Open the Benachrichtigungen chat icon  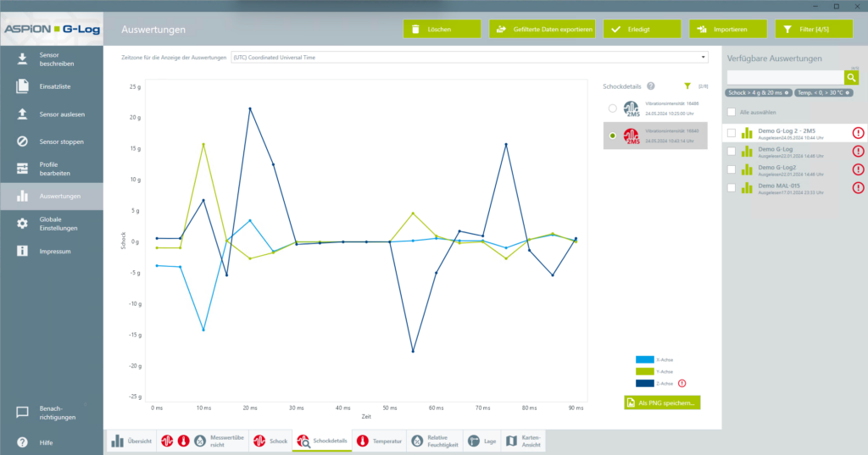(x=22, y=413)
